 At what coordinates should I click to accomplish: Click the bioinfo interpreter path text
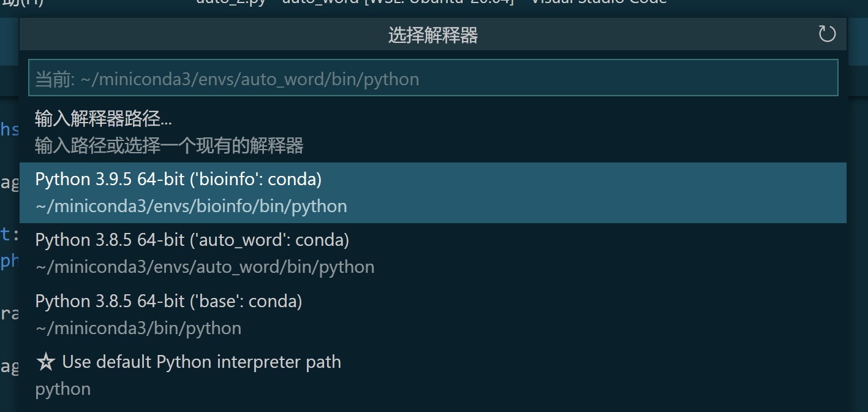(x=191, y=205)
